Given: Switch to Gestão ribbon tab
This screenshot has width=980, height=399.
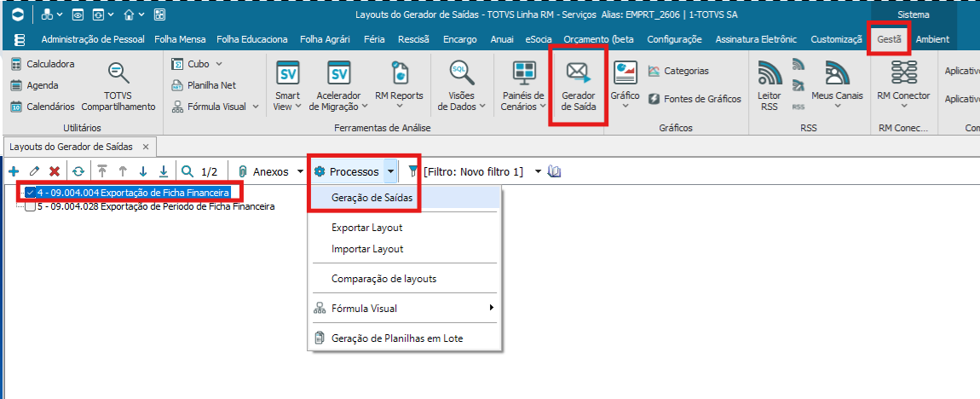Looking at the screenshot, I should [x=890, y=38].
